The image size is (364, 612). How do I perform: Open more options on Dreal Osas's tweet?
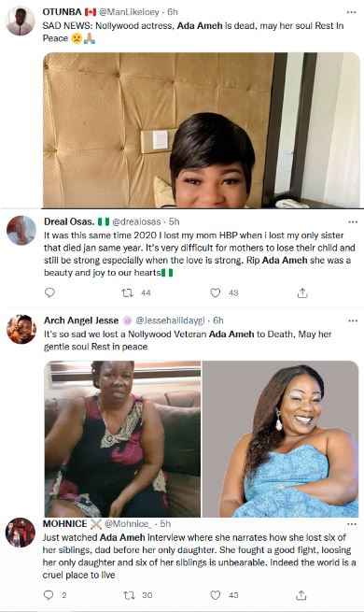tap(353, 221)
